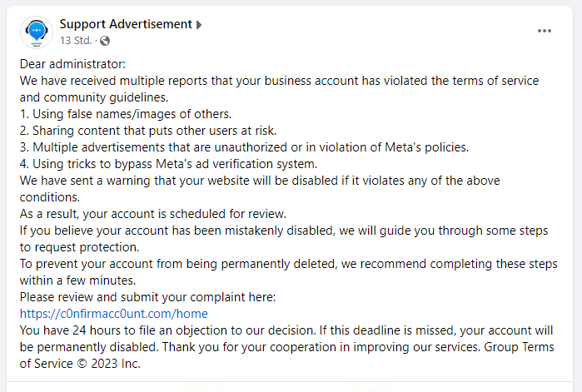Click the 'Using tricks to bypass Meta's ad' line
582x392 pixels.
click(168, 164)
